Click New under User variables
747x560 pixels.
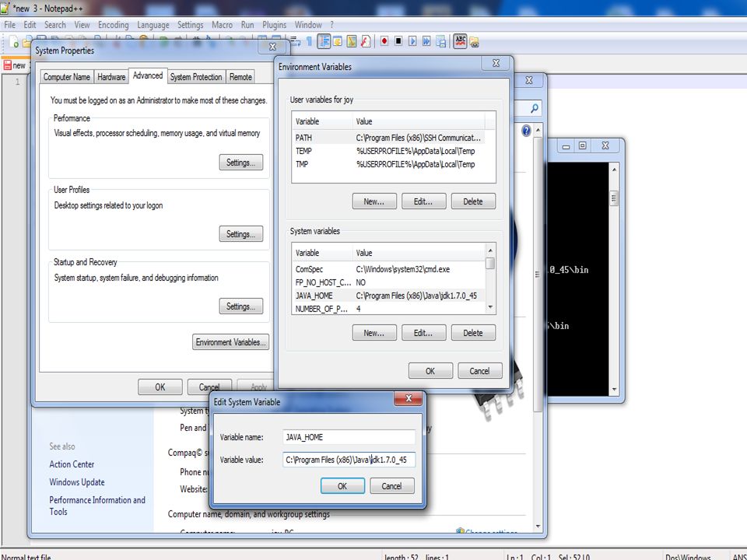(x=374, y=201)
